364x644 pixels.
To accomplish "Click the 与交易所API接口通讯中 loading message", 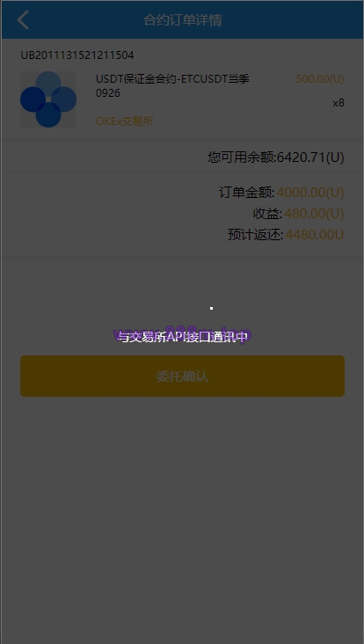I will click(x=182, y=337).
